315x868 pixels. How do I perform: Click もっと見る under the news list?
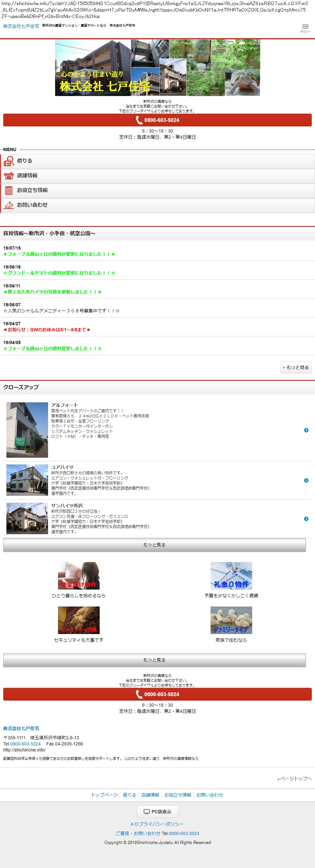pyautogui.click(x=296, y=367)
